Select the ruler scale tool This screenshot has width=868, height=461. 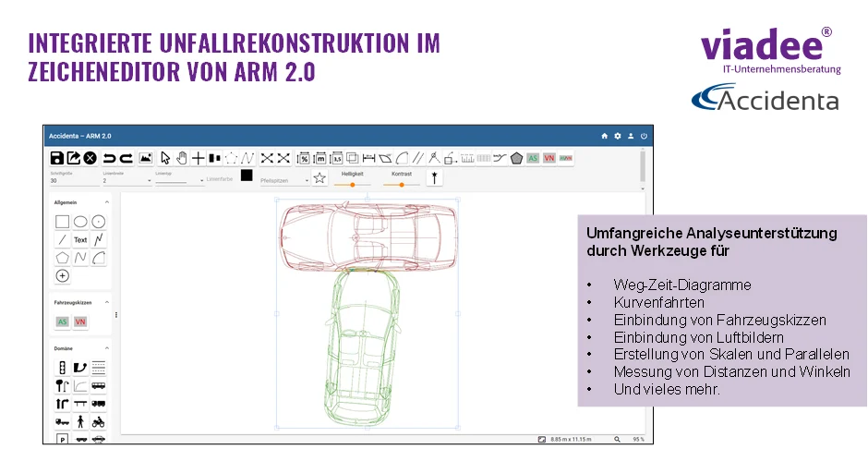point(467,158)
